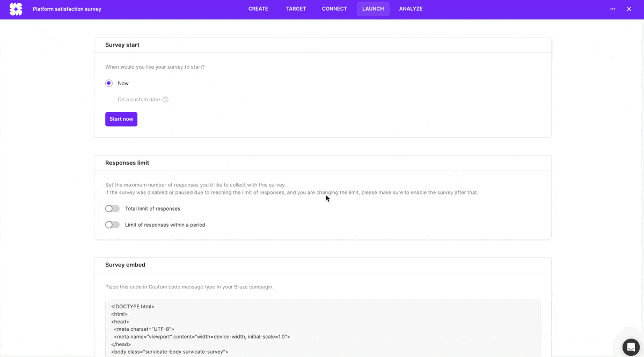
Task: Switch to the ANALYZE tab
Action: (x=411, y=9)
